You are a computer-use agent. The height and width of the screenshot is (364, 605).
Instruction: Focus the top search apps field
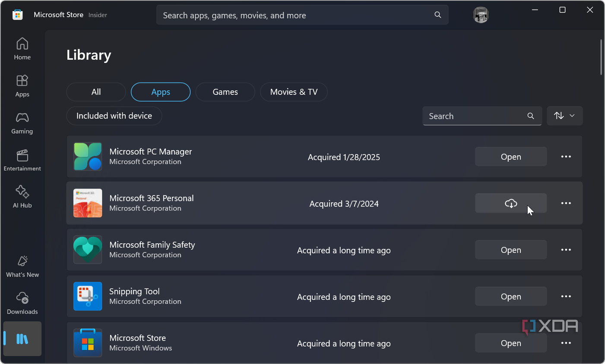(302, 15)
